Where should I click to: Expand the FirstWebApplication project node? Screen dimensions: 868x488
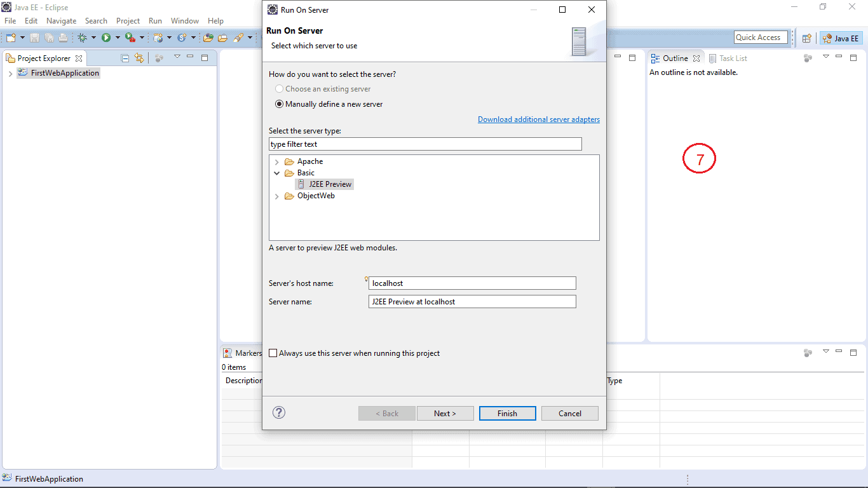click(x=10, y=74)
